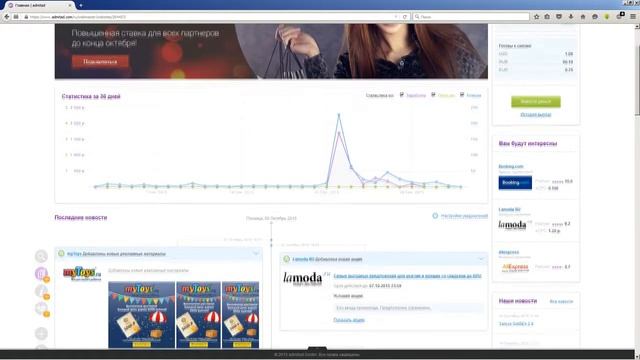The width and height of the screenshot is (640, 360).
Task: Click the chart peak data point
Action: (339, 116)
